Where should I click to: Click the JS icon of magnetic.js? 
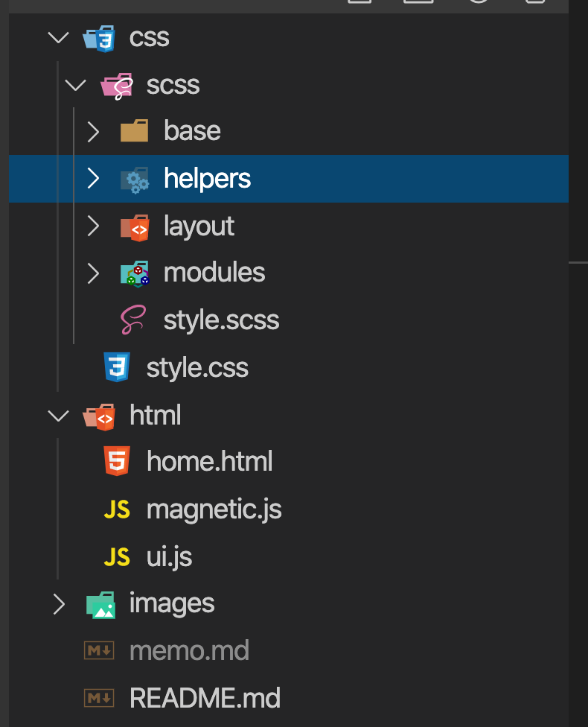(x=117, y=509)
